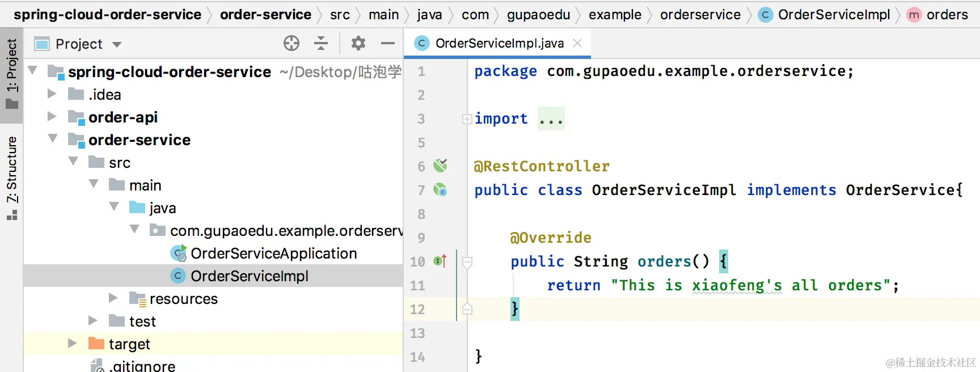This screenshot has width=980, height=372.
Task: Click the fold end marker on line 12
Action: pyautogui.click(x=467, y=308)
